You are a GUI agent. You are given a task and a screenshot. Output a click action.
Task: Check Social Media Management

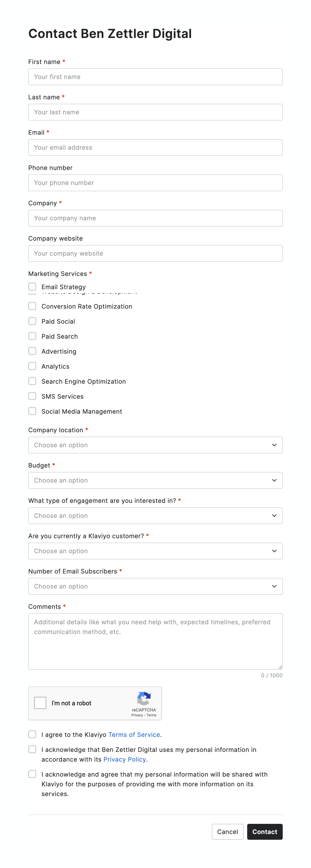tap(32, 411)
